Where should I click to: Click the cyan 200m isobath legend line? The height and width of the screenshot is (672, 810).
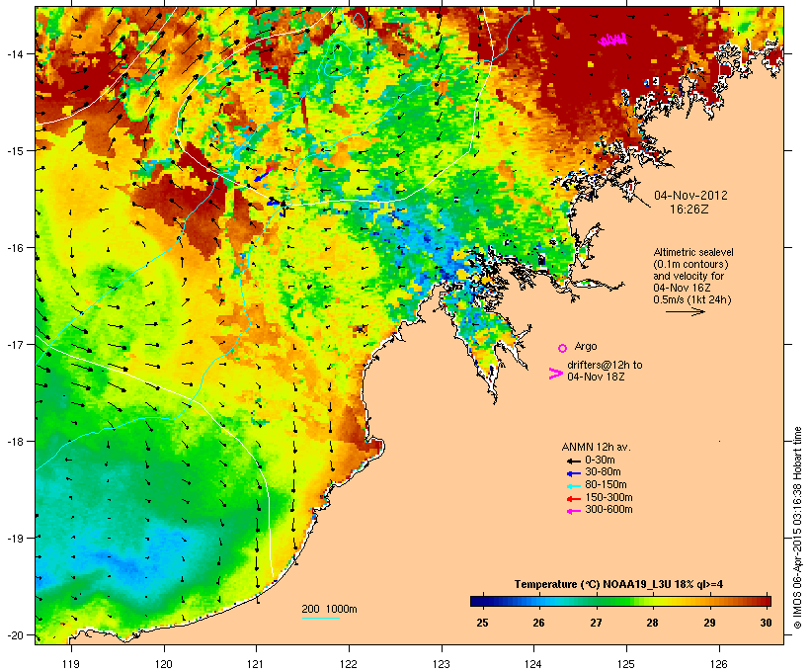[x=321, y=618]
